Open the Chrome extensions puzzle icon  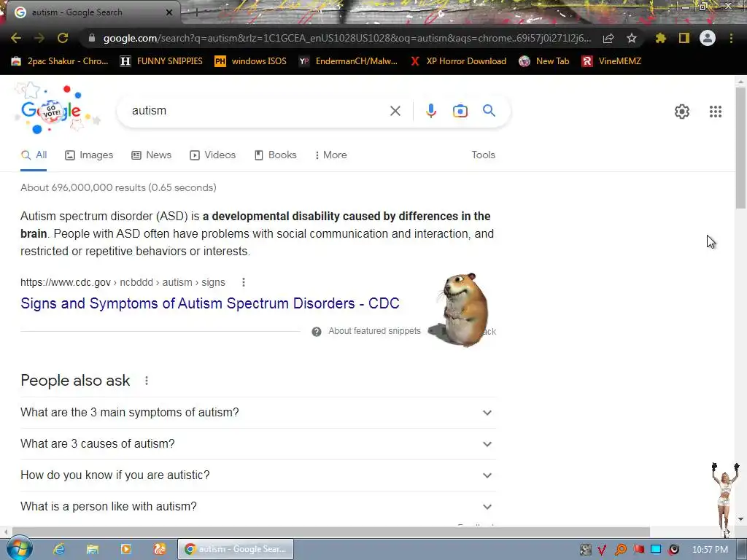660,38
